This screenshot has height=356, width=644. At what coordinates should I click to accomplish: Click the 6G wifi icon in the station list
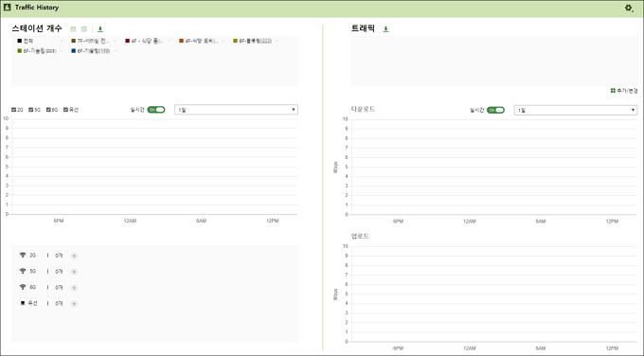pos(23,288)
